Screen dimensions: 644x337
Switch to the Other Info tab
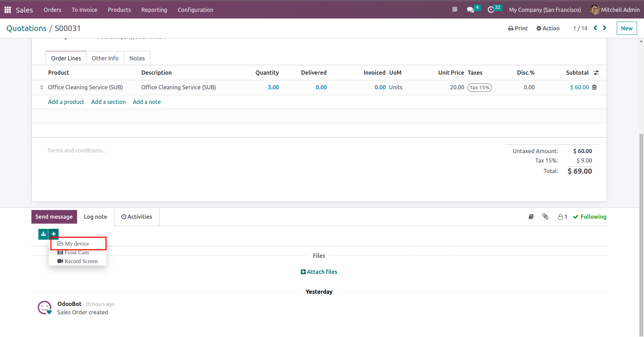pos(105,58)
